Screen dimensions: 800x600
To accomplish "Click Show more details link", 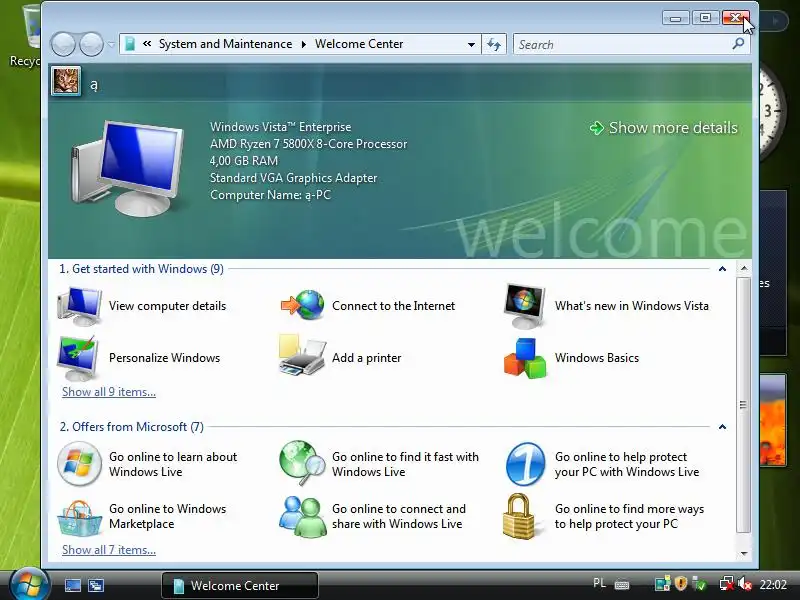I will pos(663,128).
